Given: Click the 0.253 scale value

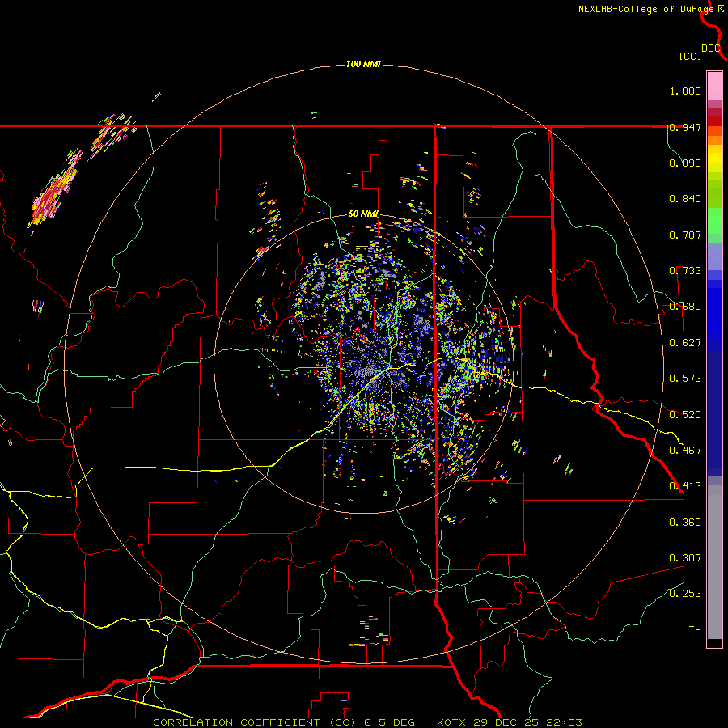Looking at the screenshot, I should [685, 594].
